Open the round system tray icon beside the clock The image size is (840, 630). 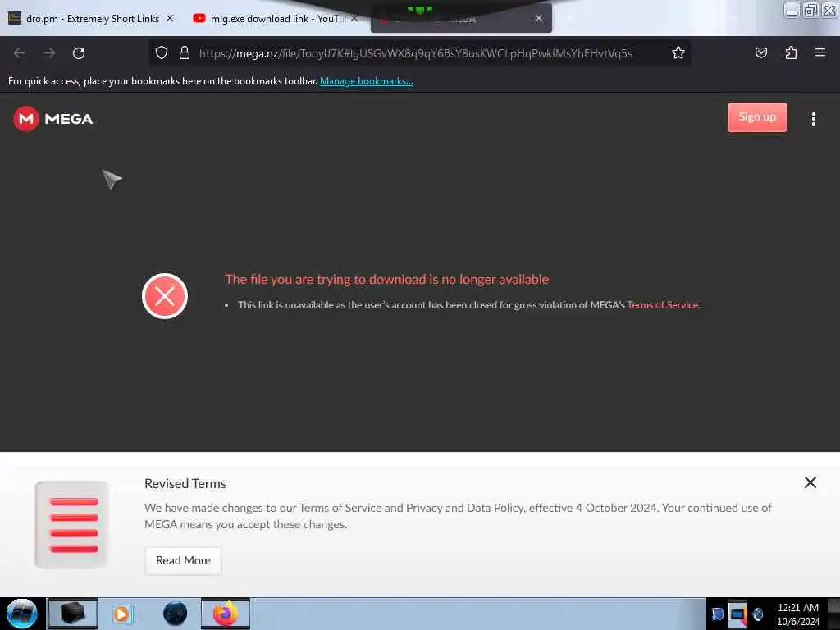click(757, 614)
